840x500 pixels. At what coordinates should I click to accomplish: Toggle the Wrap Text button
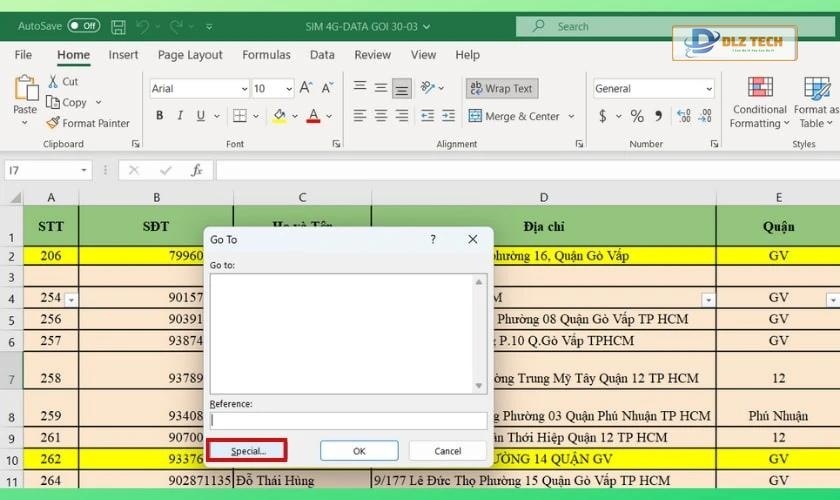point(501,88)
